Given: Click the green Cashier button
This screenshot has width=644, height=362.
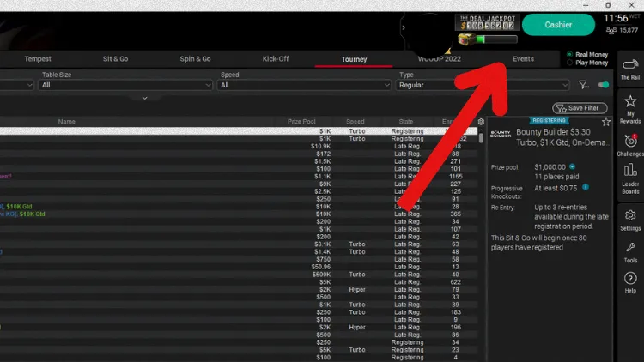Looking at the screenshot, I should [x=558, y=25].
